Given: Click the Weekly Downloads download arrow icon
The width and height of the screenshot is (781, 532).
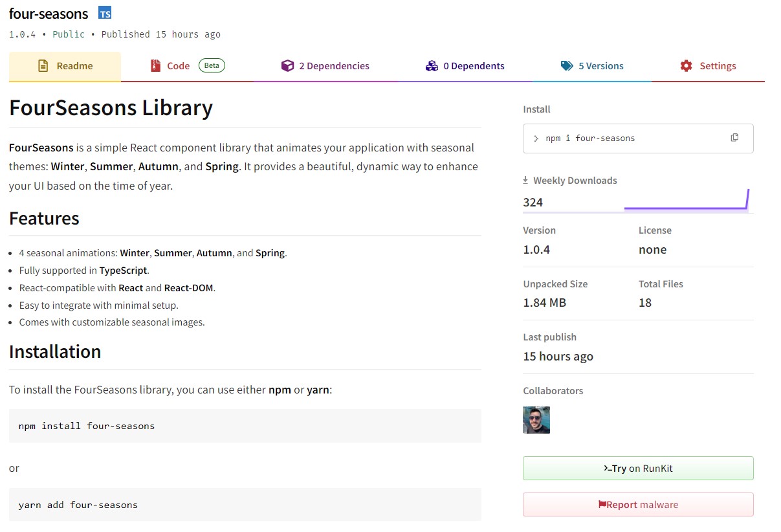Looking at the screenshot, I should coord(526,181).
